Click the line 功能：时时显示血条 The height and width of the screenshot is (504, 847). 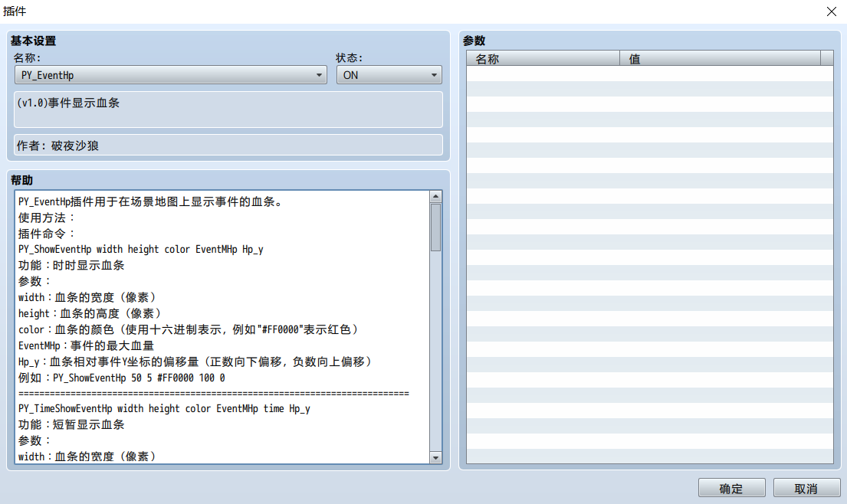[x=71, y=265]
